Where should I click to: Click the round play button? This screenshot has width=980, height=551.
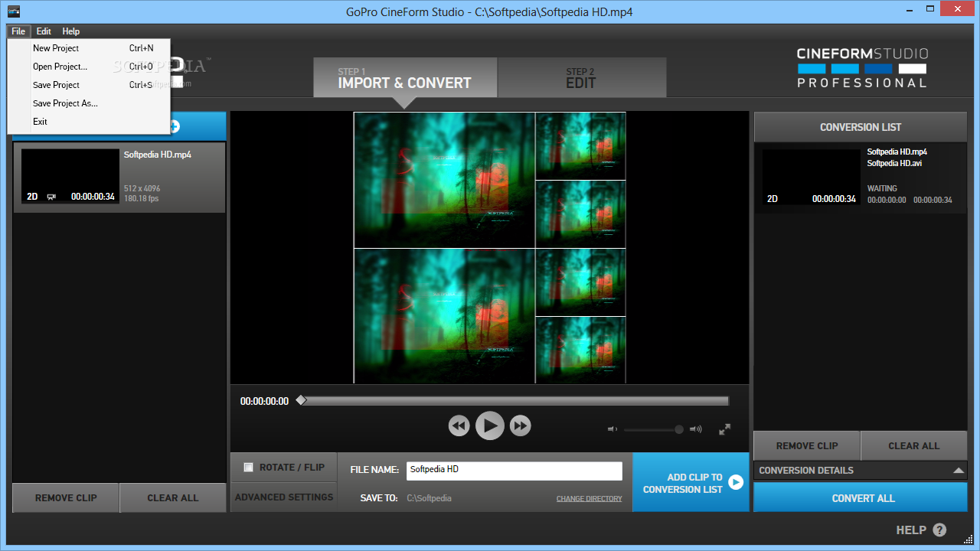[x=490, y=425]
